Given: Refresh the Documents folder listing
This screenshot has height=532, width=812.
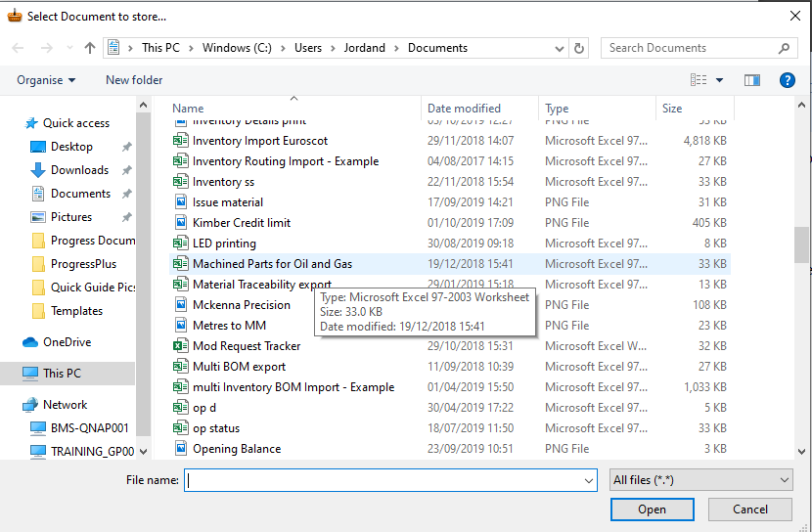Looking at the screenshot, I should tap(579, 48).
